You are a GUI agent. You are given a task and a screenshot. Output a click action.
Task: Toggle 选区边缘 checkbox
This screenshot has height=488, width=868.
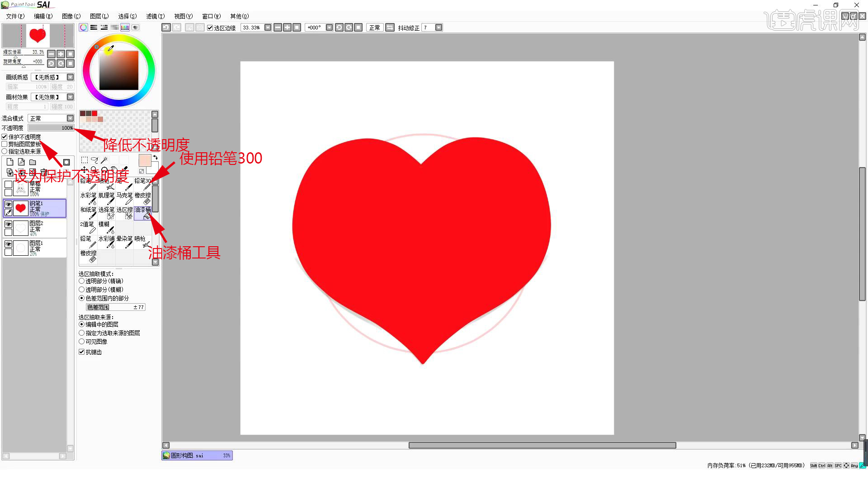210,28
